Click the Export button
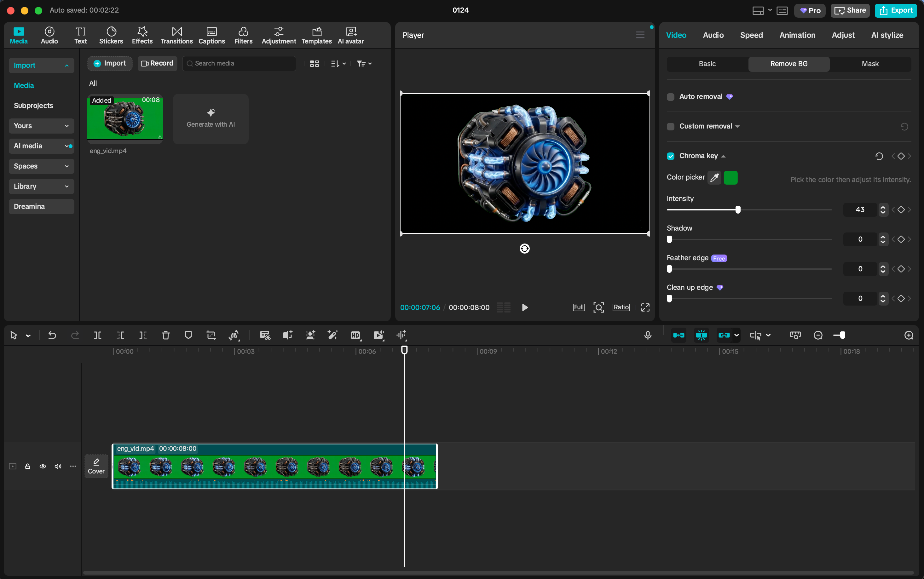 tap(896, 10)
